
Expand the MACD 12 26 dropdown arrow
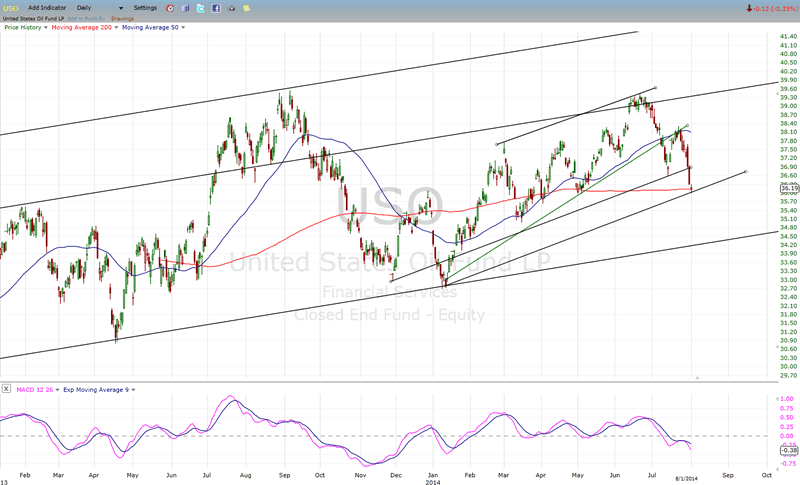coord(58,390)
